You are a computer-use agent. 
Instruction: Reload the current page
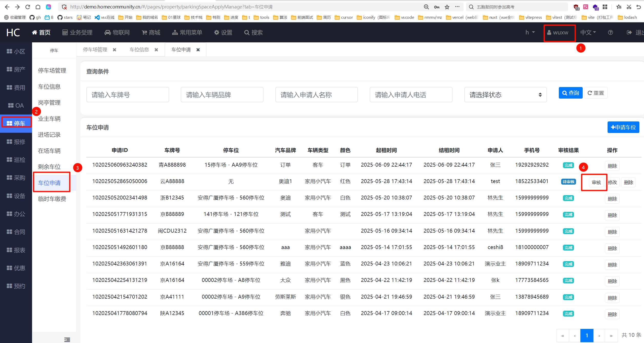point(28,7)
